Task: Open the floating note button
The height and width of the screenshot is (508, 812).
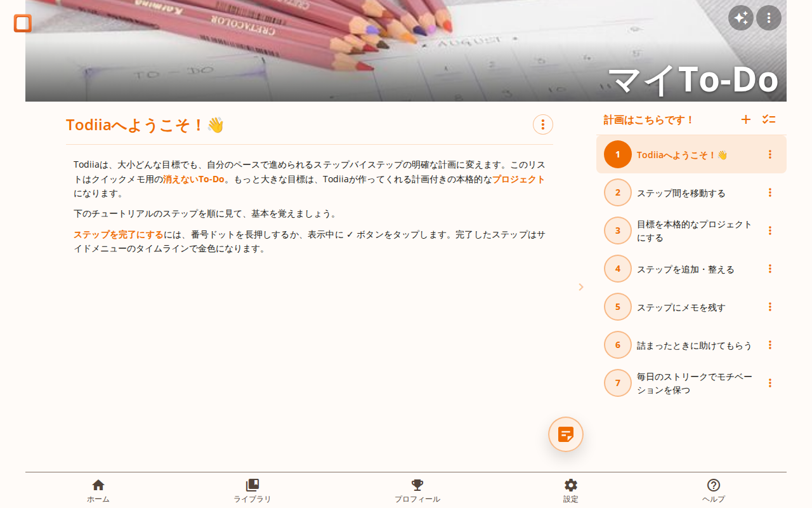Action: [x=566, y=434]
